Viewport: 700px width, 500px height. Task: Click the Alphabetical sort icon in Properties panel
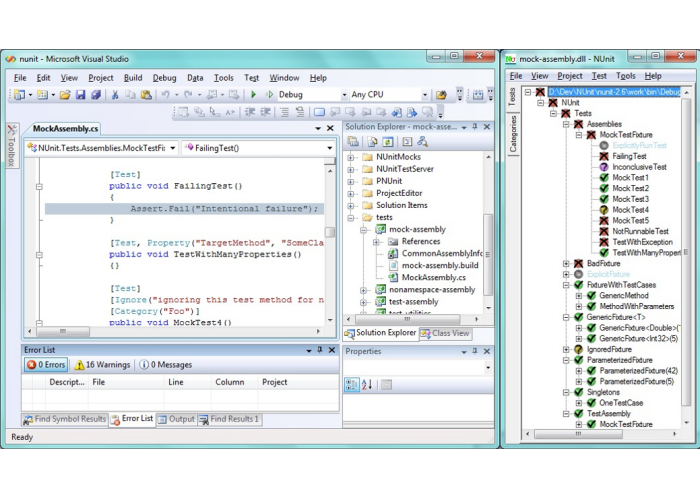(367, 385)
